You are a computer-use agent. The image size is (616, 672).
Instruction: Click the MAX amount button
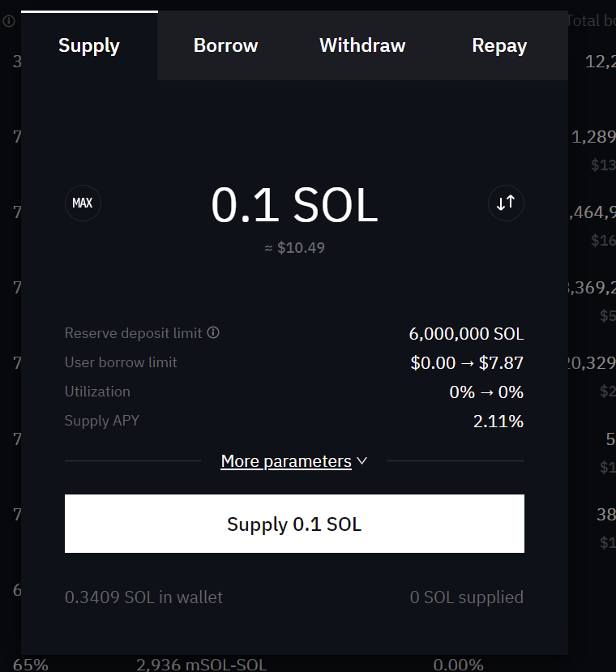[x=83, y=203]
